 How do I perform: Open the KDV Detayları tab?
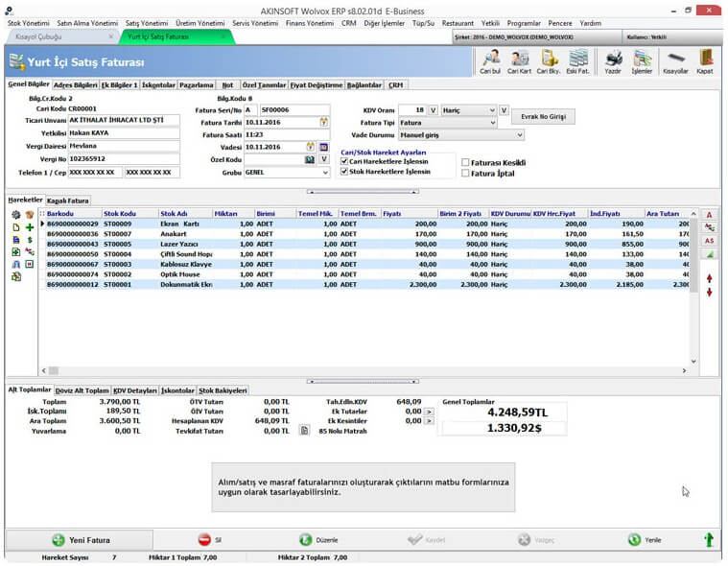135,390
